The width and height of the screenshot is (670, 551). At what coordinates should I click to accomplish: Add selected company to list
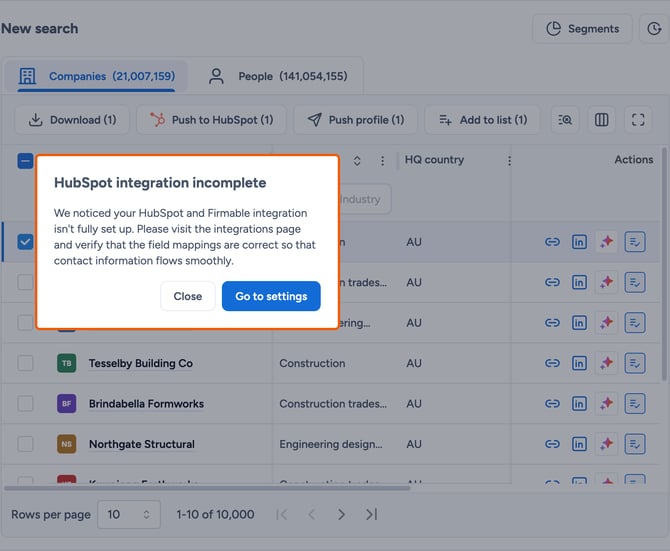point(482,120)
